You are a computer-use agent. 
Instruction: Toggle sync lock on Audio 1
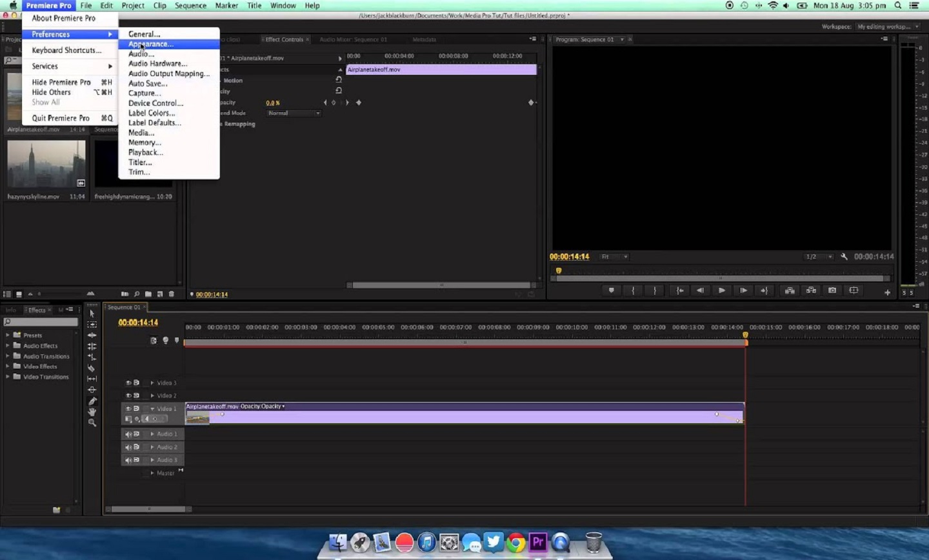137,434
